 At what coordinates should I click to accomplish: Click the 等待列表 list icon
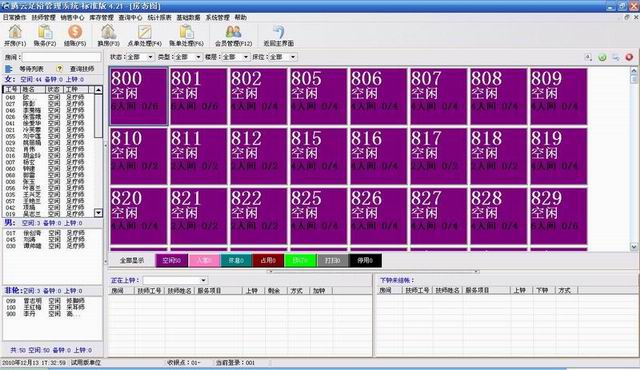[9, 69]
